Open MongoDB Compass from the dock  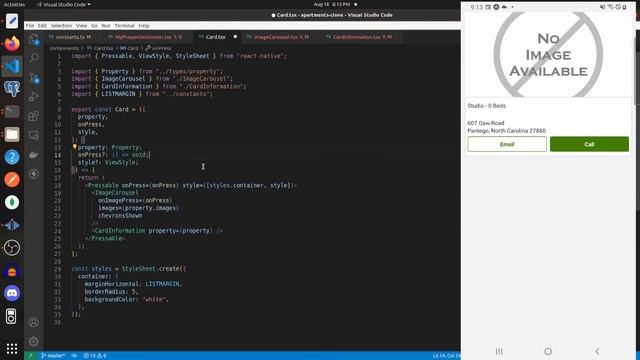click(x=12, y=202)
